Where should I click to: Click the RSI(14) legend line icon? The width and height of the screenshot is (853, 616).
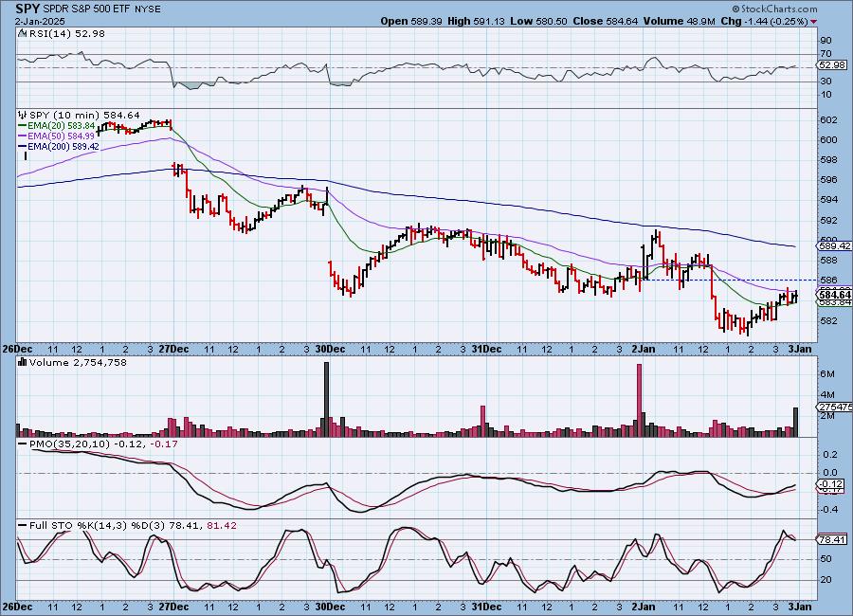pos(23,33)
